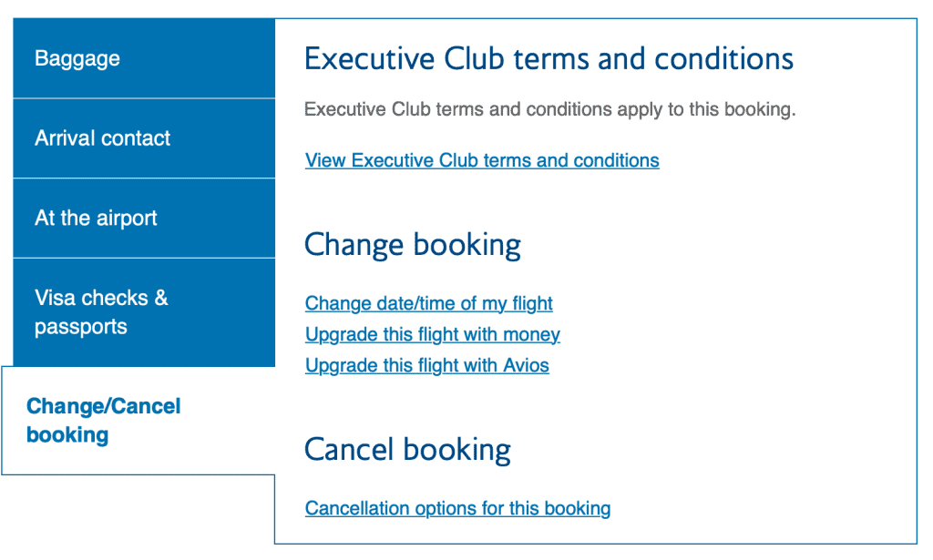Choose Upgrade this flight with Avios
The height and width of the screenshot is (560, 933).
[x=426, y=366]
